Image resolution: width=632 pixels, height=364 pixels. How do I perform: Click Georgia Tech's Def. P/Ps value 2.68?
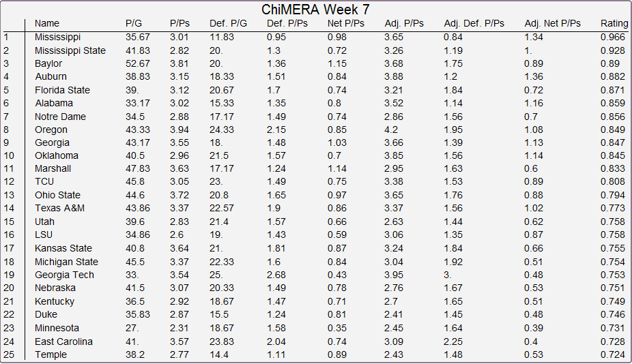(276, 275)
